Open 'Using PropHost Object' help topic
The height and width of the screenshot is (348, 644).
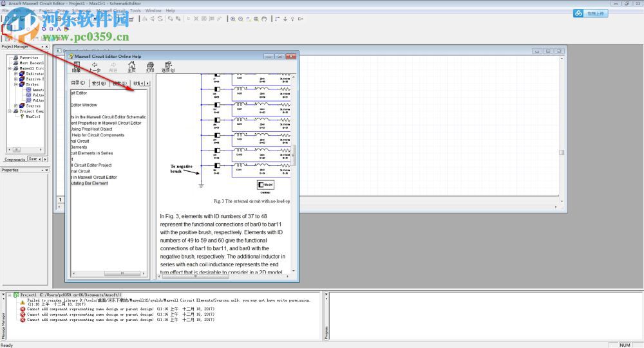tap(91, 129)
